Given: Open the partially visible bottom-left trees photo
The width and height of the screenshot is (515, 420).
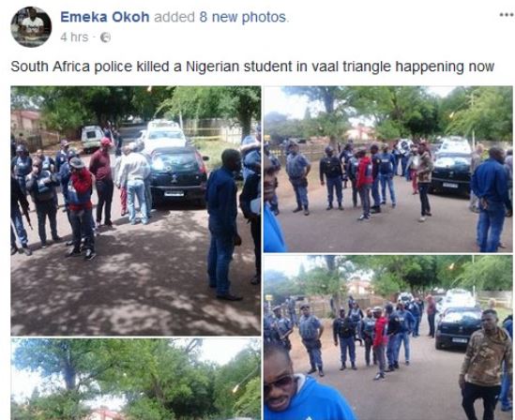Looking at the screenshot, I should 136,379.
